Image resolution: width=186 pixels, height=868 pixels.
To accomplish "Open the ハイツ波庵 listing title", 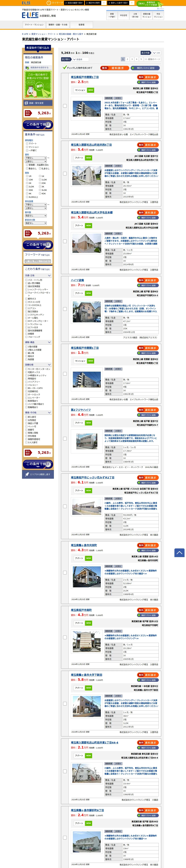I will point(77,280).
